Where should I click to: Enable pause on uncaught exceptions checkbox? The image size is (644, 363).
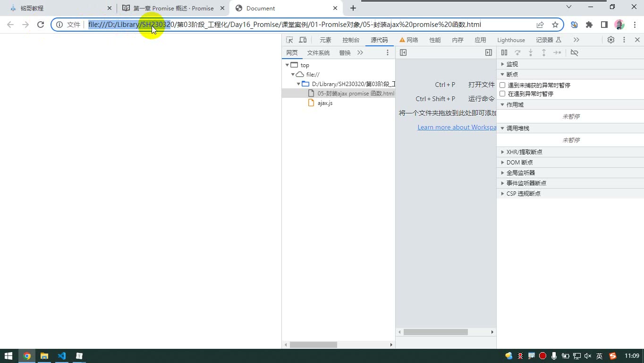[502, 85]
